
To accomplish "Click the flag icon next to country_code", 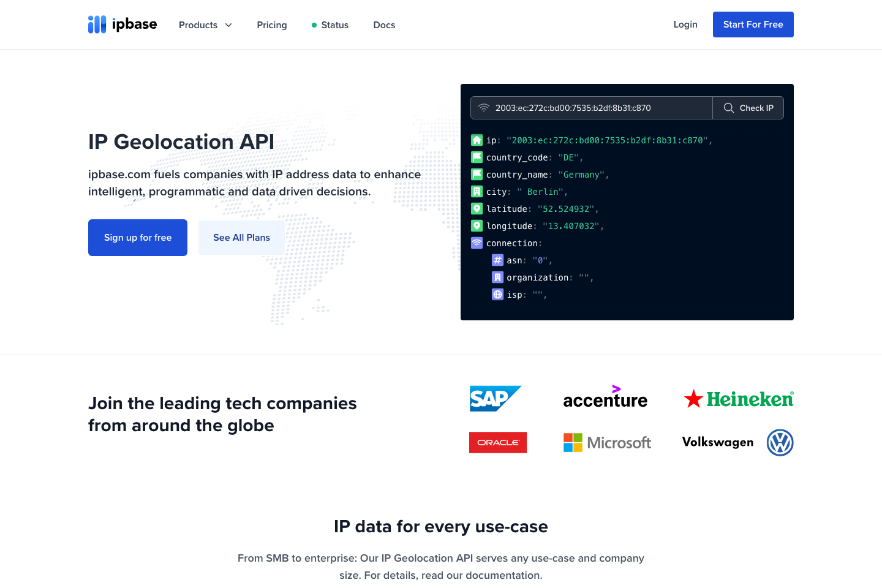I will [x=477, y=157].
